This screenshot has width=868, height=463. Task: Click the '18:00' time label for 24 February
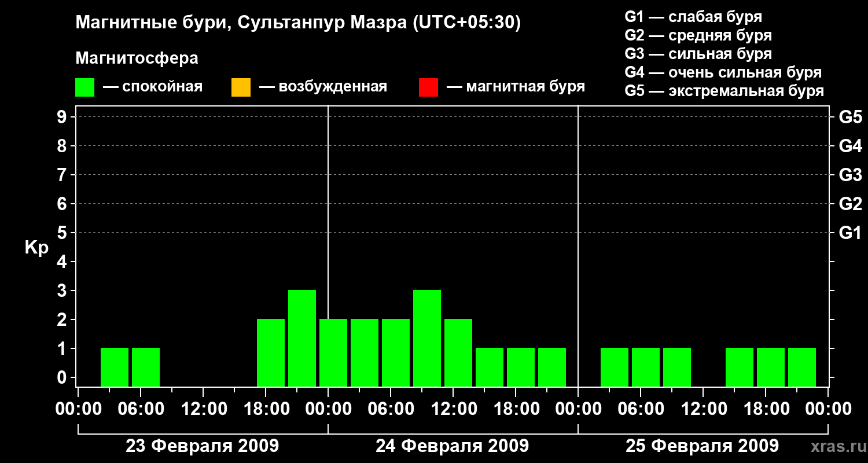click(516, 409)
